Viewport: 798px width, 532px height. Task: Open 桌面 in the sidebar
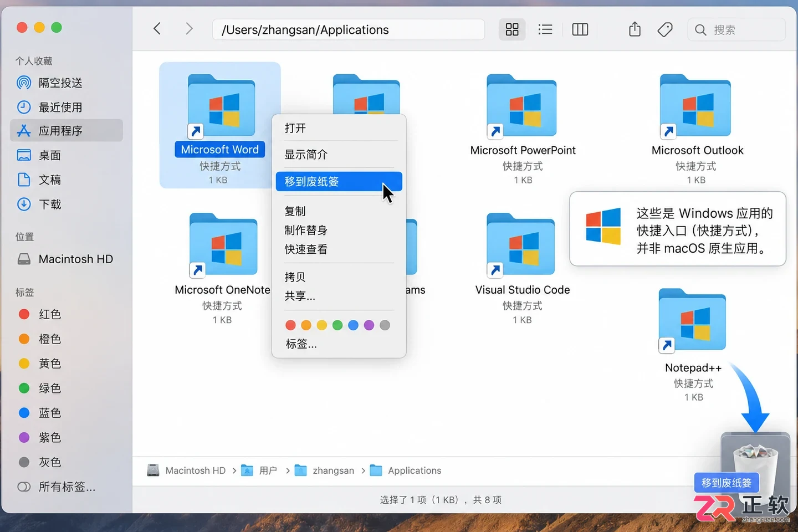click(x=66, y=156)
